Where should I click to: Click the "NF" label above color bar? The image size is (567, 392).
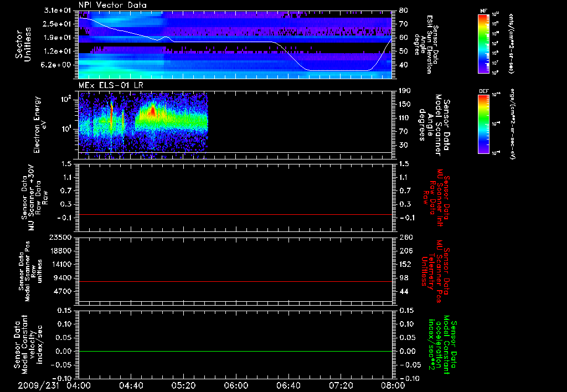click(x=483, y=11)
